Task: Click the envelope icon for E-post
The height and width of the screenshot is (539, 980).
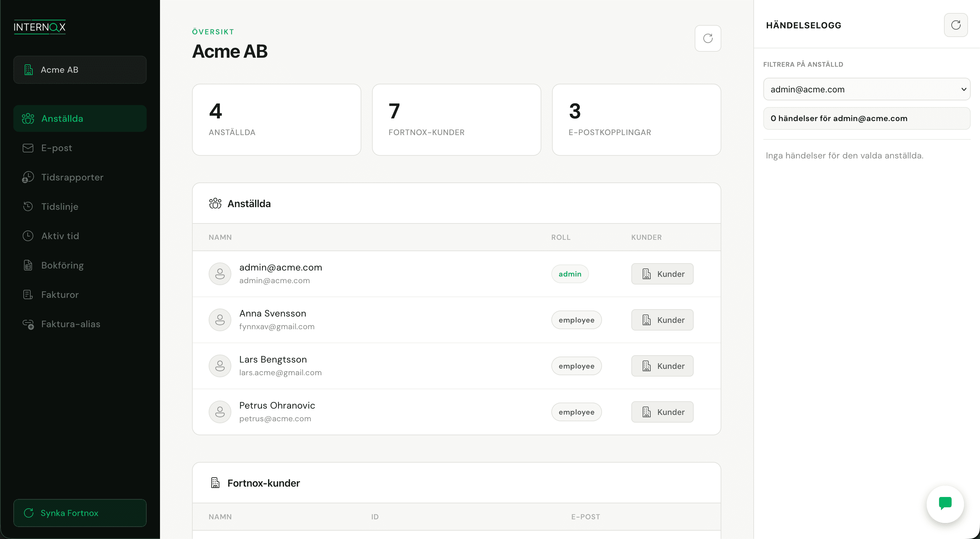Action: coord(28,148)
